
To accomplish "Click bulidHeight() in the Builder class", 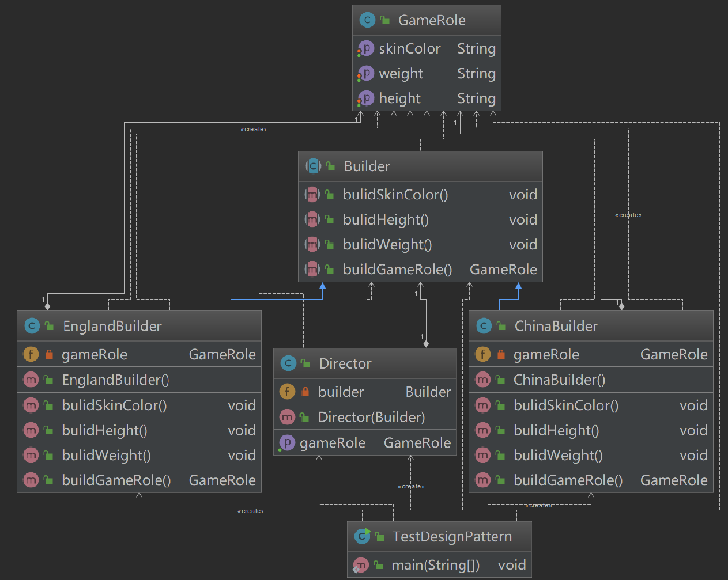I will click(x=386, y=219).
